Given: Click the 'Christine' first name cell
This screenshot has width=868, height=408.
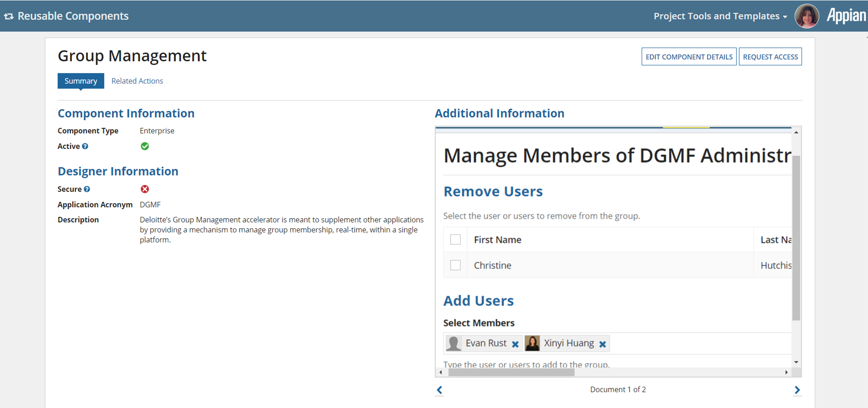Looking at the screenshot, I should tap(493, 265).
